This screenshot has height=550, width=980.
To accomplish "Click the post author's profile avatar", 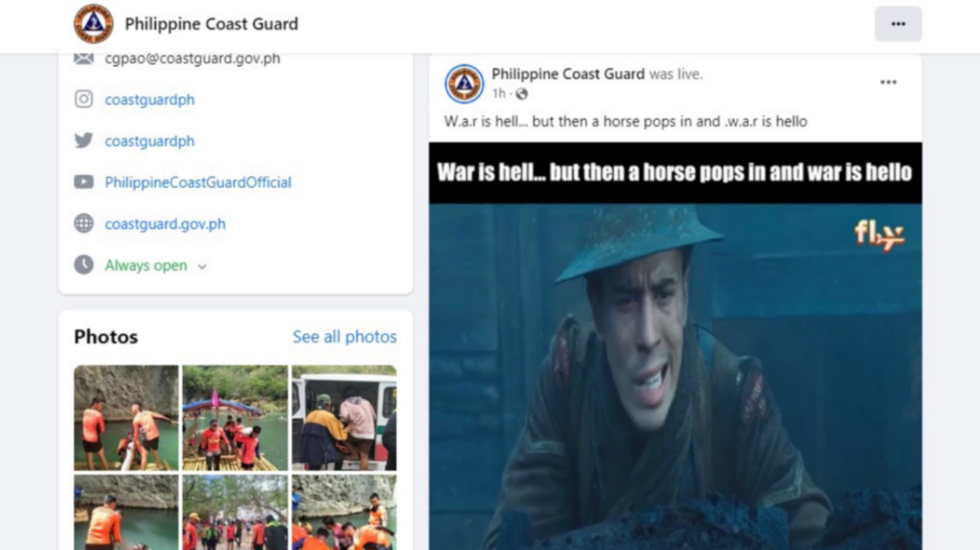I will point(464,83).
